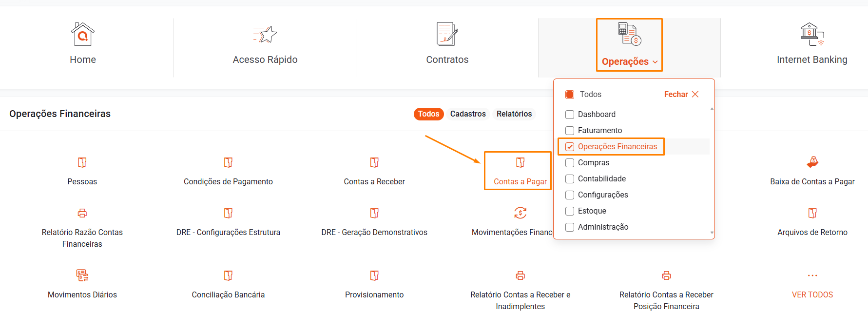Click the Home house icon
This screenshot has height=334, width=868.
[x=82, y=35]
